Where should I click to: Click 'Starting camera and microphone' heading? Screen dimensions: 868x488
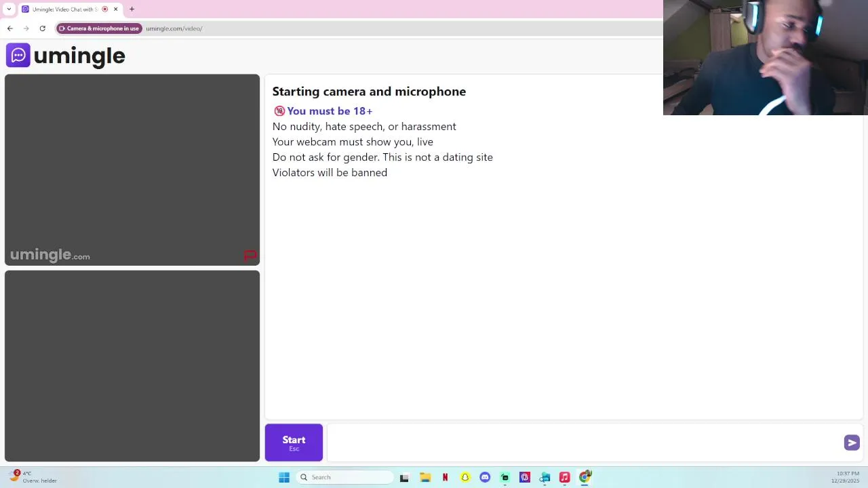(x=369, y=91)
